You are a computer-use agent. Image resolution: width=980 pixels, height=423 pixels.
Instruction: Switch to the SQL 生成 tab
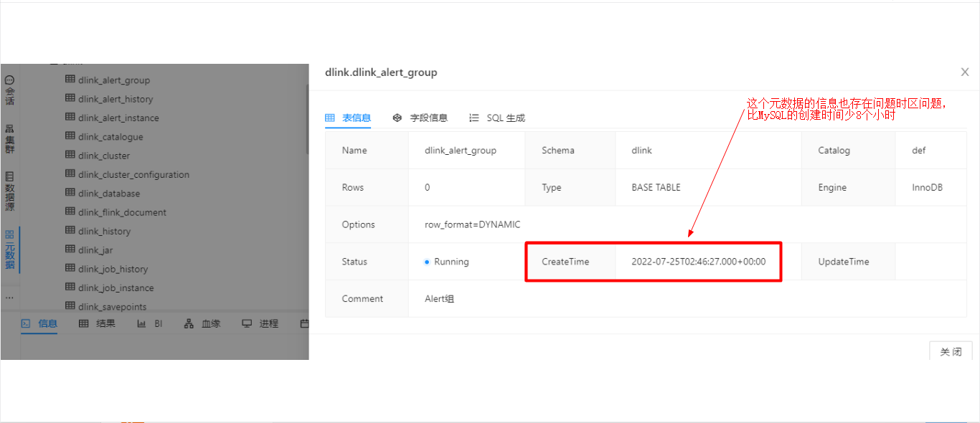497,118
